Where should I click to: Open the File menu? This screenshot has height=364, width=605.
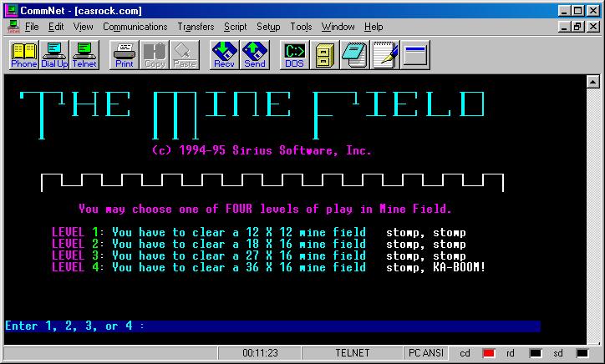(x=32, y=27)
